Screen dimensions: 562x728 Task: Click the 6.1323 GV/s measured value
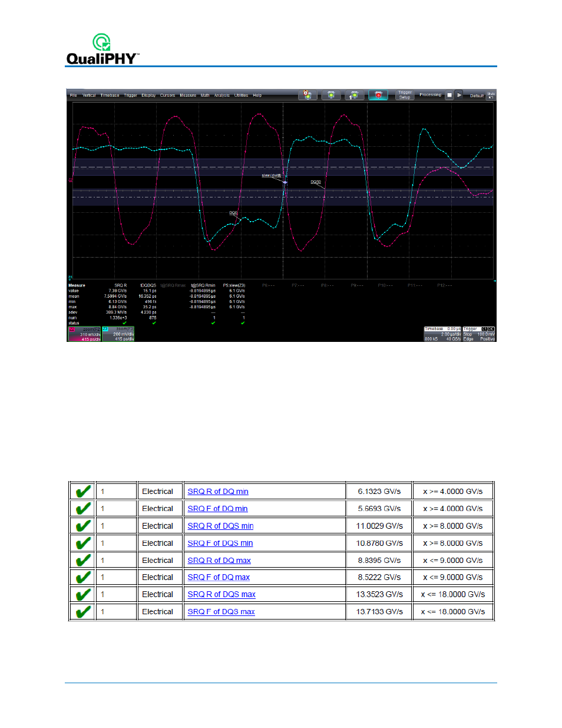tap(379, 492)
